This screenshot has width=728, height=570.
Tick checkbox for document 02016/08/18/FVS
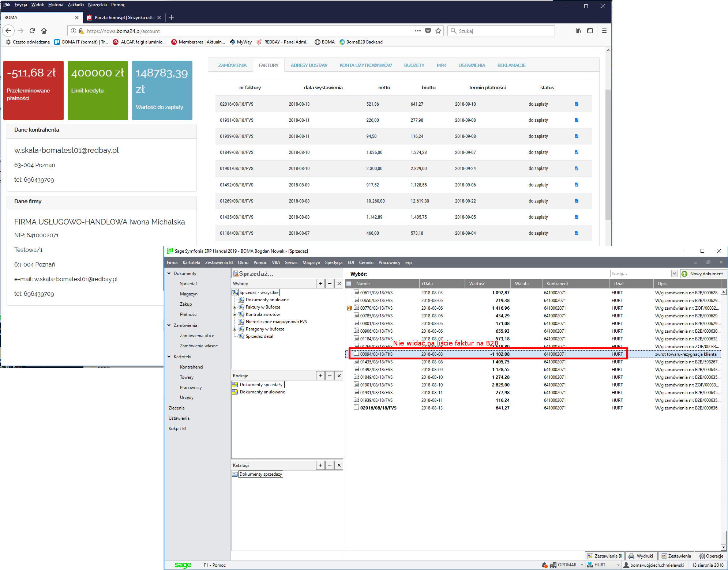point(356,407)
